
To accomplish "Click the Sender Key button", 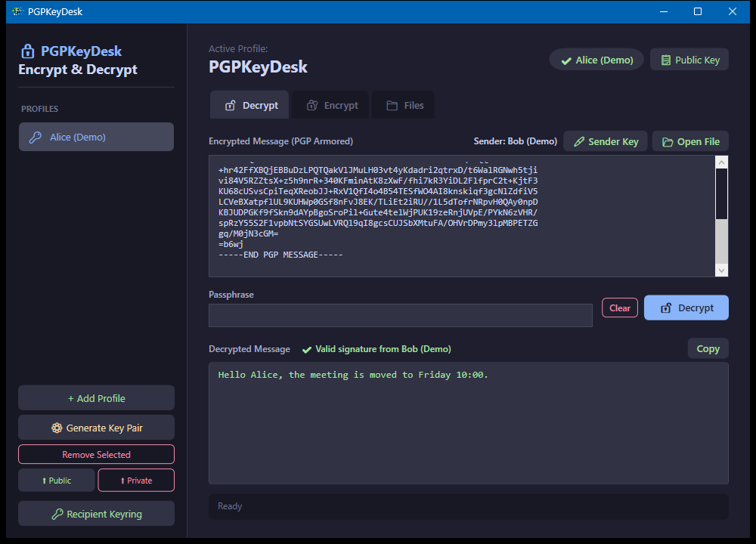I will coord(605,141).
